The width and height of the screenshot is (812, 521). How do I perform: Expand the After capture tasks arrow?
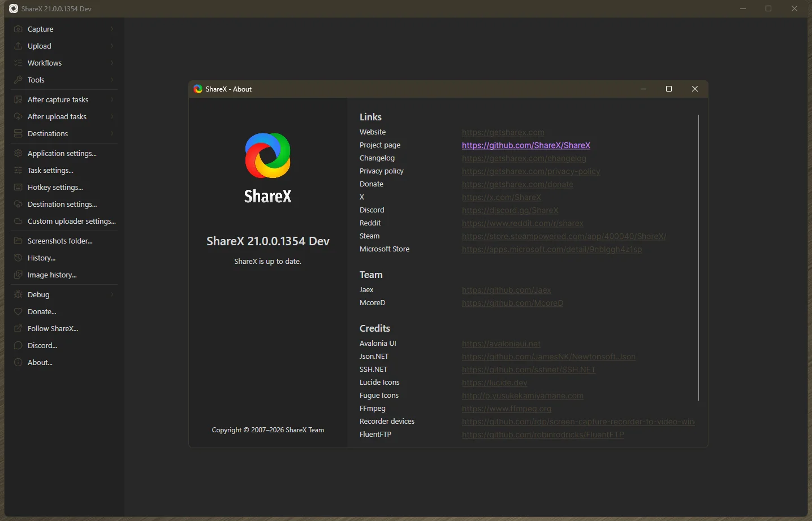112,99
